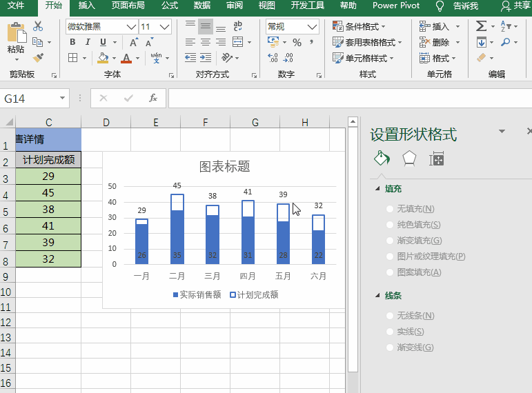Click the text orientation icon
The width and height of the screenshot is (532, 393).
click(x=226, y=58)
